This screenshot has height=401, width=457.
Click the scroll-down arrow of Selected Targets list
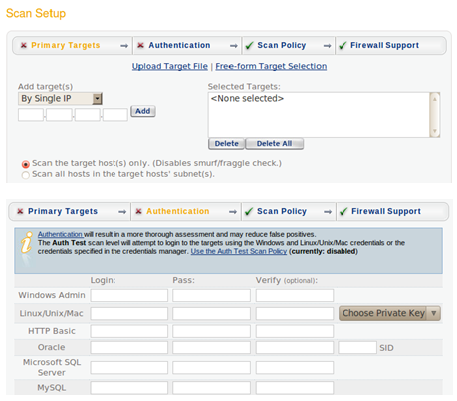pos(435,131)
